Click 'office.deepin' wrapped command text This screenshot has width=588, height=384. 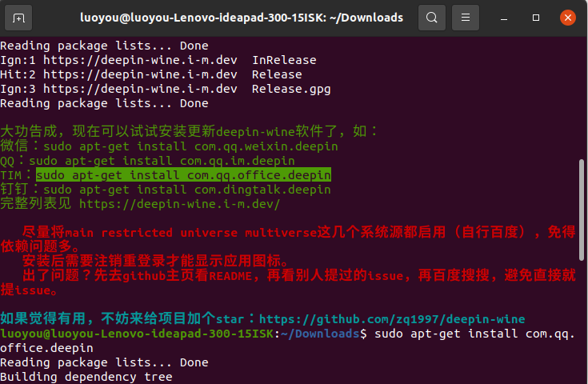(x=46, y=348)
